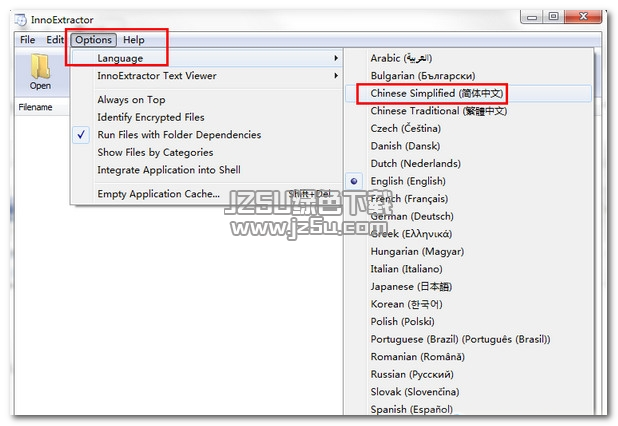Toggle Identify Encrypted Files

tap(206, 117)
